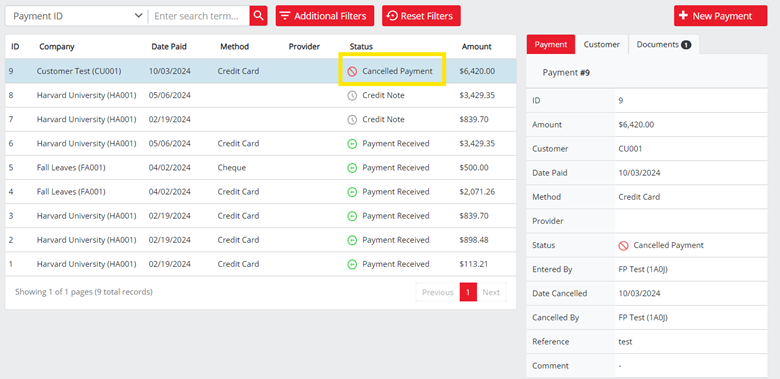This screenshot has height=379, width=780.
Task: Select Harvard University row with ID 6
Action: pos(261,144)
